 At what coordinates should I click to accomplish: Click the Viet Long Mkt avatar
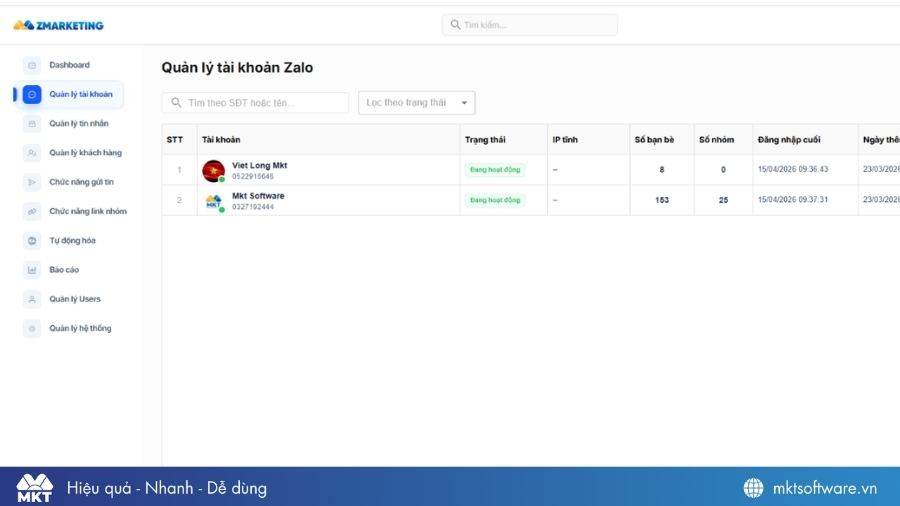tap(214, 171)
